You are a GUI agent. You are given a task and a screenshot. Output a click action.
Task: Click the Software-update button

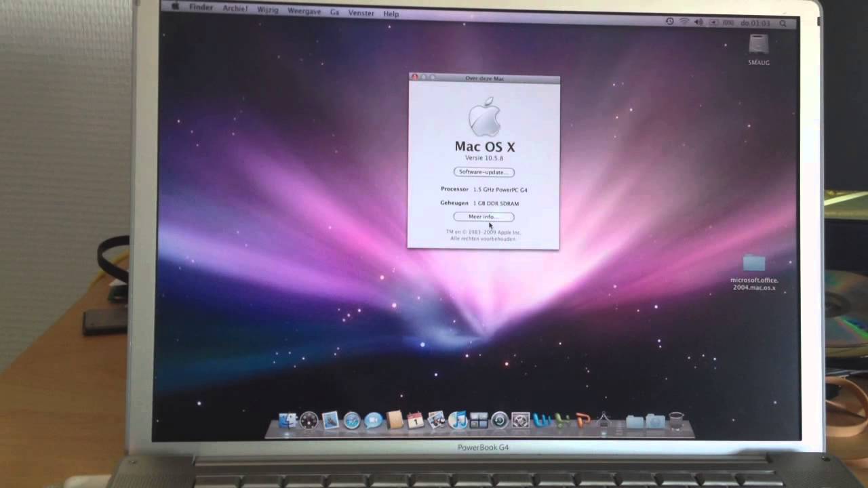pyautogui.click(x=484, y=172)
